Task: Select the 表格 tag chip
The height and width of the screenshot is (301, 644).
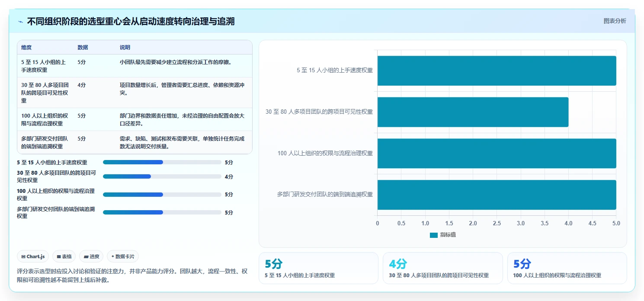Action: tap(64, 256)
